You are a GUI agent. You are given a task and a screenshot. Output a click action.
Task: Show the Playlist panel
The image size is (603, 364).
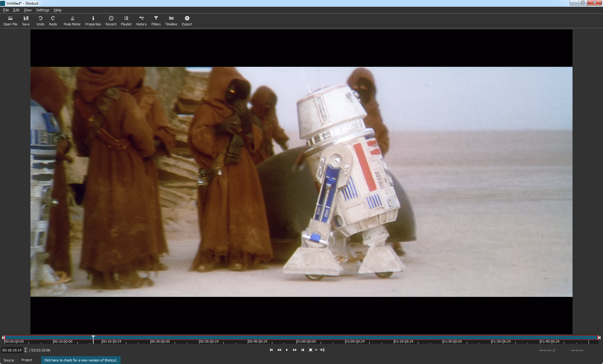(x=126, y=21)
